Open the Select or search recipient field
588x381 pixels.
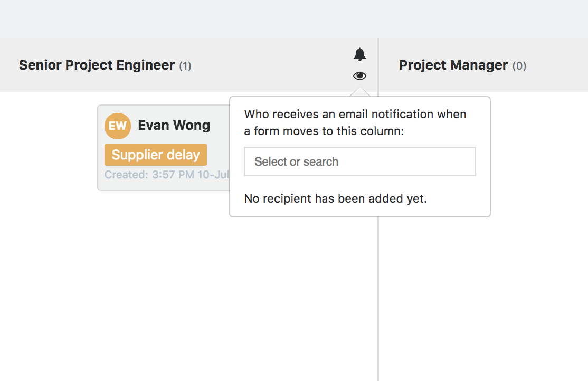(359, 161)
